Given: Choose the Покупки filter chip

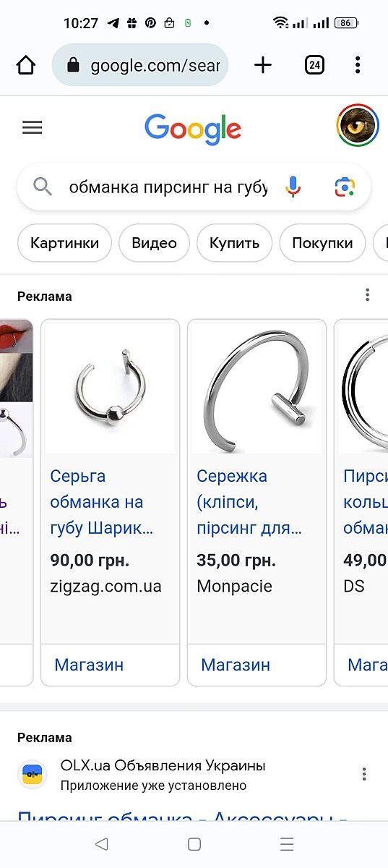Looking at the screenshot, I should click(x=322, y=243).
